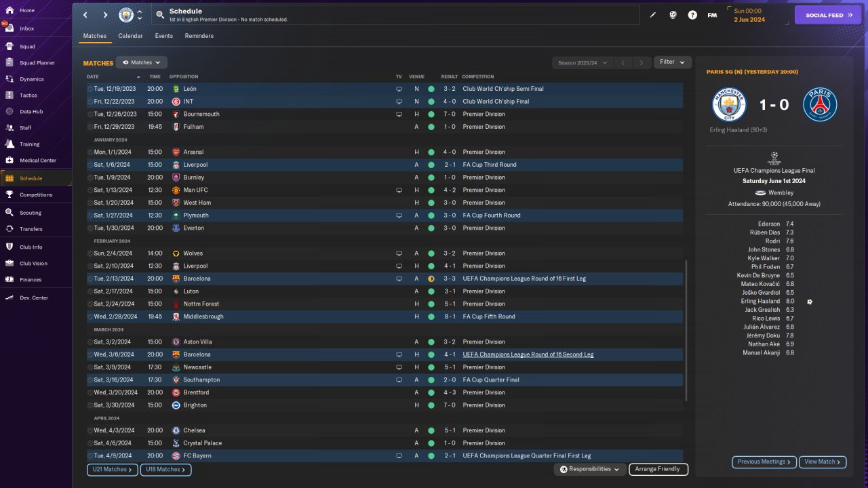868x488 pixels.
Task: Go forward with the right arrow
Action: coord(105,15)
